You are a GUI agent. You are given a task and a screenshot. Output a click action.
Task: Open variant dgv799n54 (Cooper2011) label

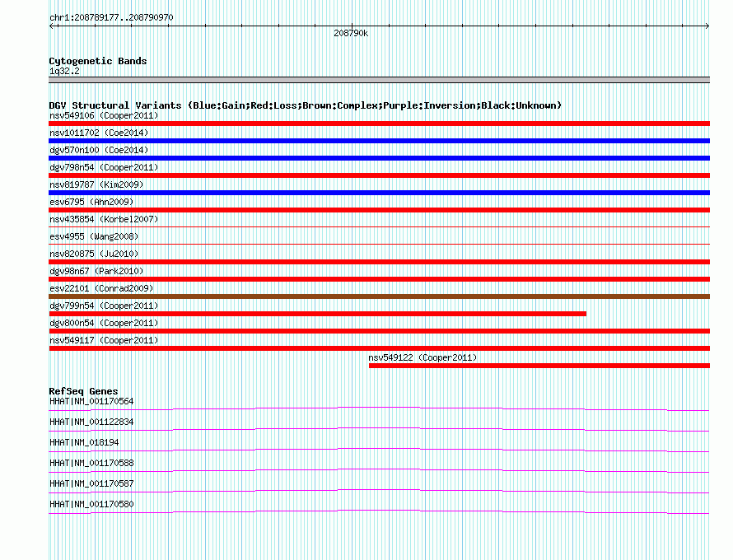[104, 306]
